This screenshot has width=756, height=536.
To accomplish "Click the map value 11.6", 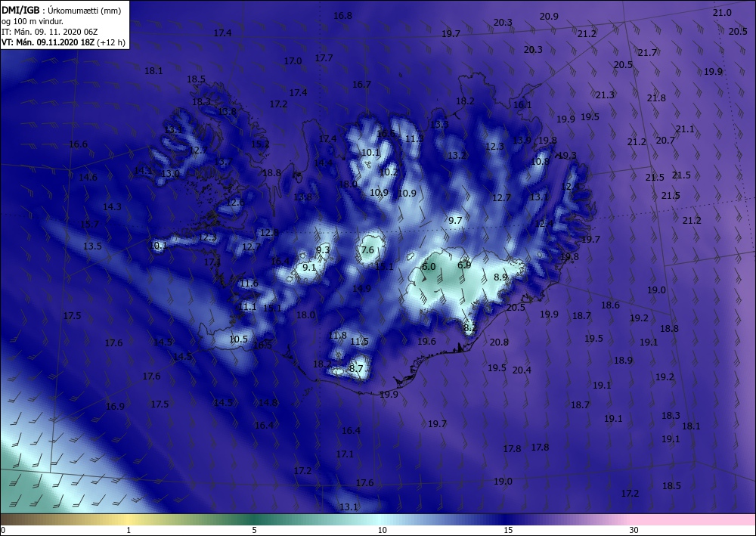I will tap(249, 283).
